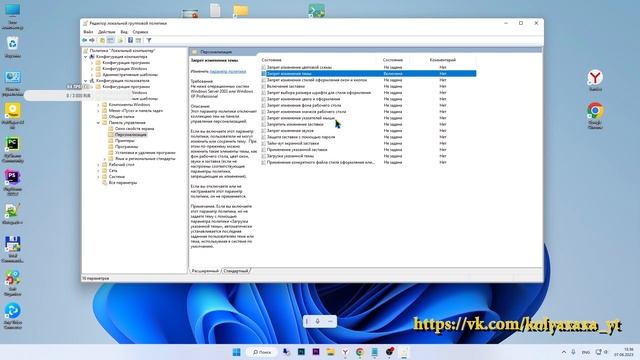Click the toolbar icon left of the filter funnel

[138, 40]
